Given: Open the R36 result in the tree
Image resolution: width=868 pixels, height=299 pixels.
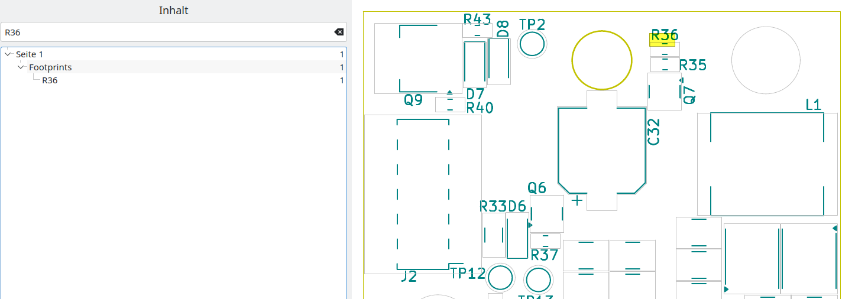Looking at the screenshot, I should (x=50, y=80).
